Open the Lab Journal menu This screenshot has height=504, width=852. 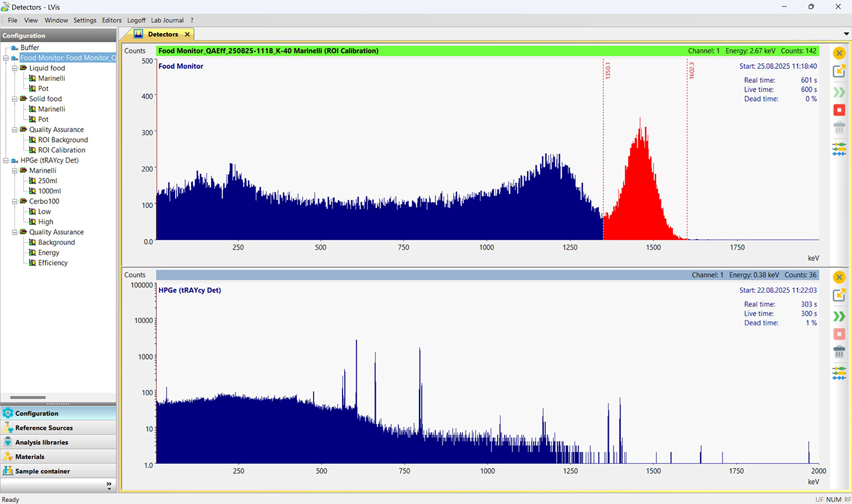click(x=167, y=20)
